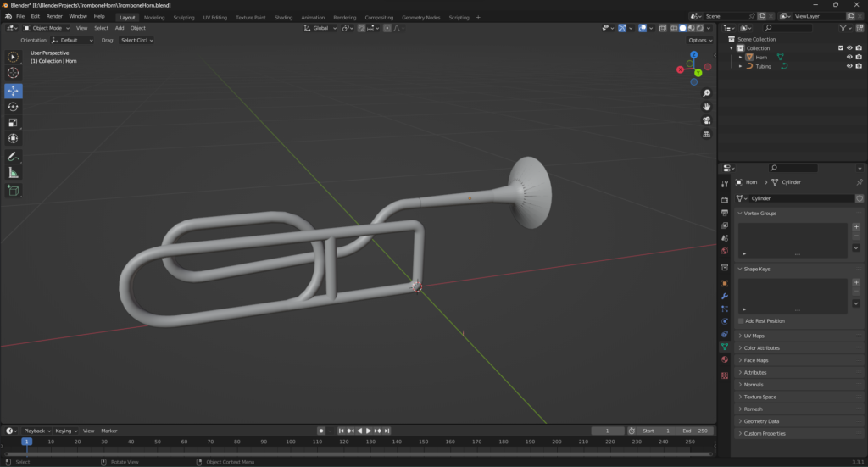Choose the Measure tool

pyautogui.click(x=13, y=172)
